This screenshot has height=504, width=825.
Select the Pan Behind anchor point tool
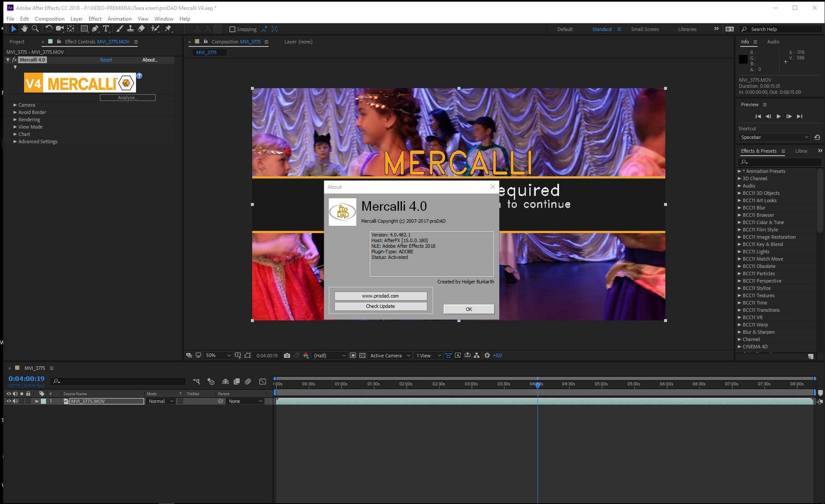[71, 29]
